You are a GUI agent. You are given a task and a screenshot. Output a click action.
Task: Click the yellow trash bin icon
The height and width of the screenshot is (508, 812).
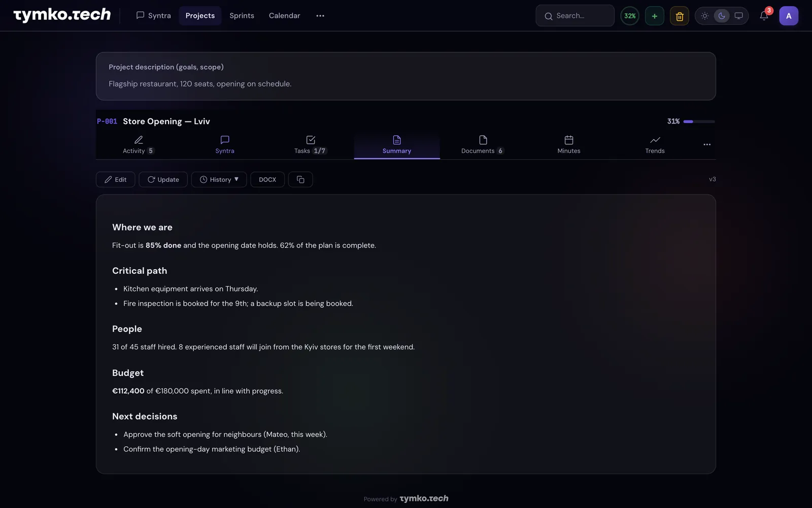[680, 16]
